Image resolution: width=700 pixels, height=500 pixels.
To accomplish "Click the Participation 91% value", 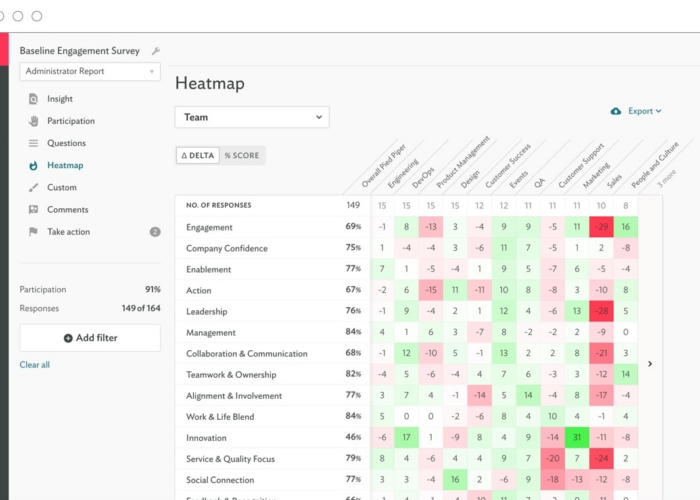I will point(153,290).
